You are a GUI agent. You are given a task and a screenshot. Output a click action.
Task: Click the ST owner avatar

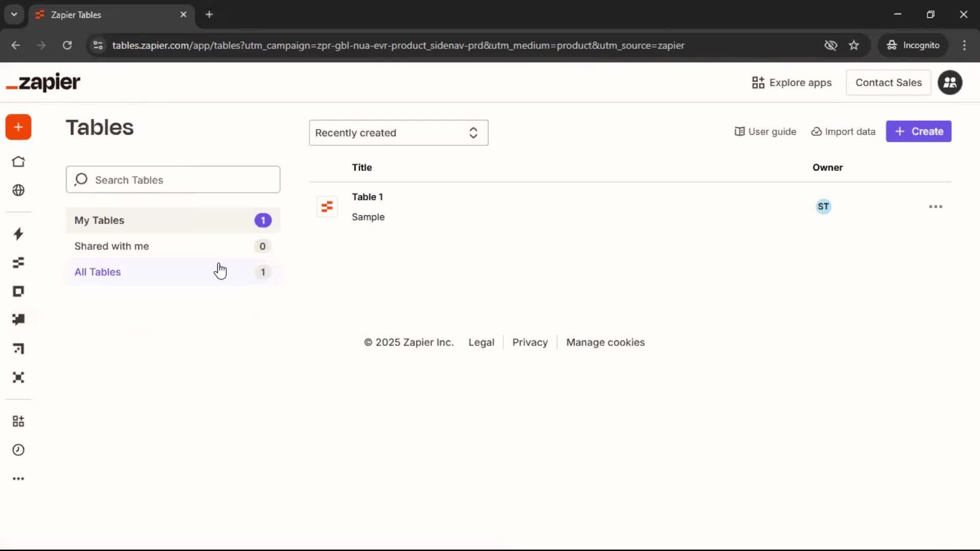tap(823, 207)
